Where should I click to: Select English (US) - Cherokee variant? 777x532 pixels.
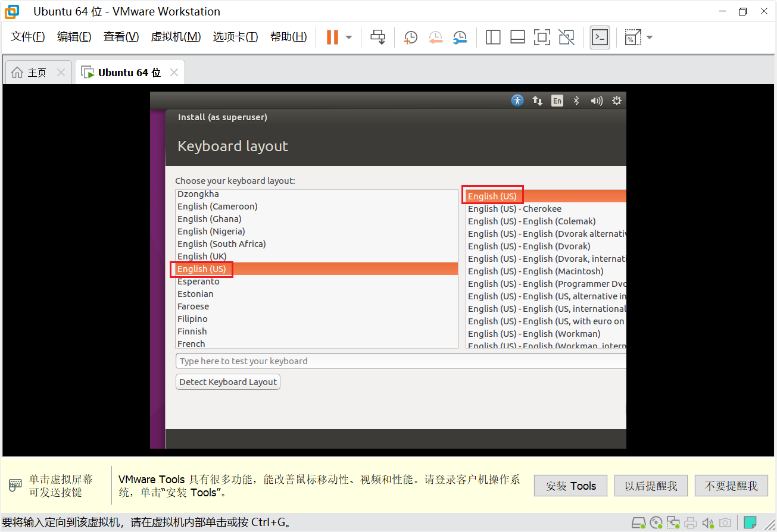pyautogui.click(x=546, y=209)
